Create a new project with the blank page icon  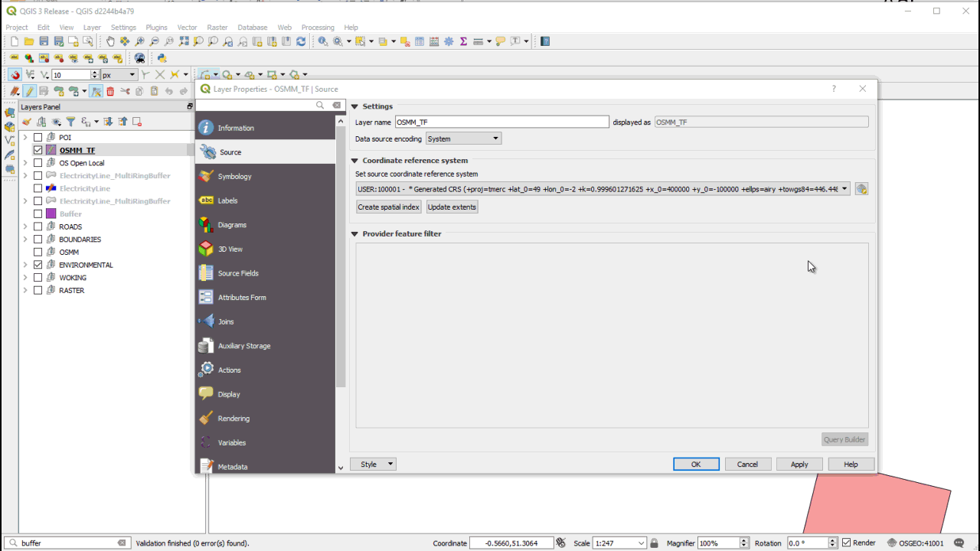coord(14,41)
